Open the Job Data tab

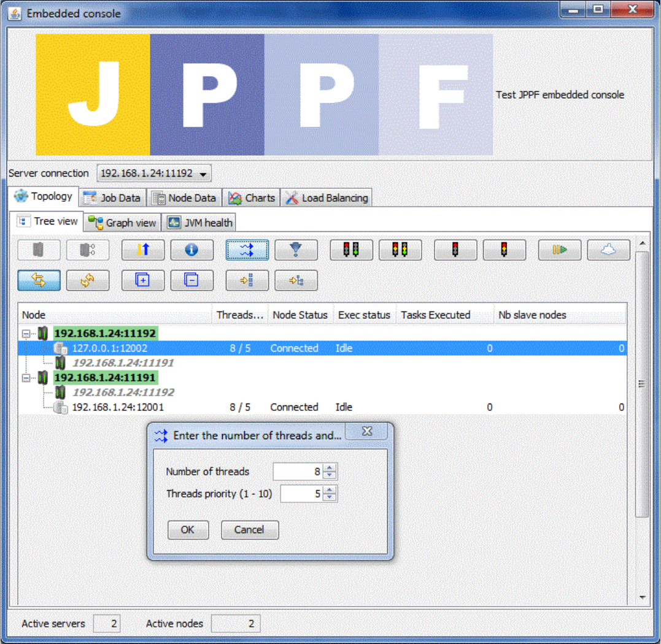[x=112, y=198]
